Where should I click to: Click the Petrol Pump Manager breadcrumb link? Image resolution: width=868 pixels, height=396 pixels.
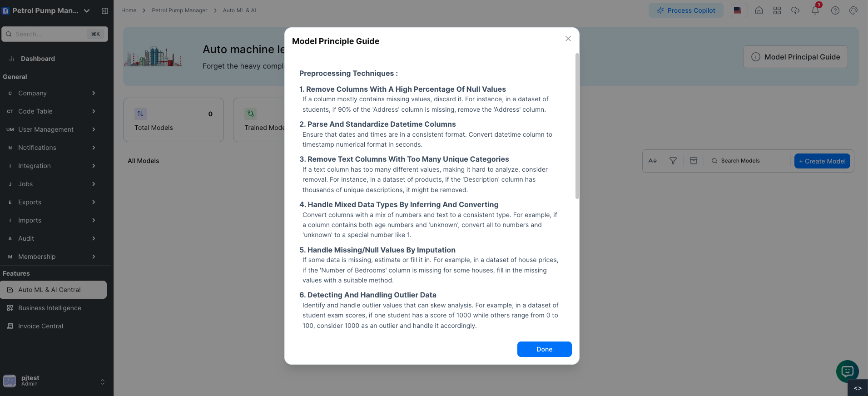click(179, 10)
